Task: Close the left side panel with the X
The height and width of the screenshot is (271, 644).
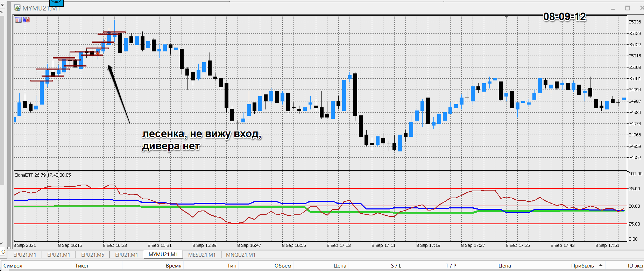Action: [x=2, y=5]
